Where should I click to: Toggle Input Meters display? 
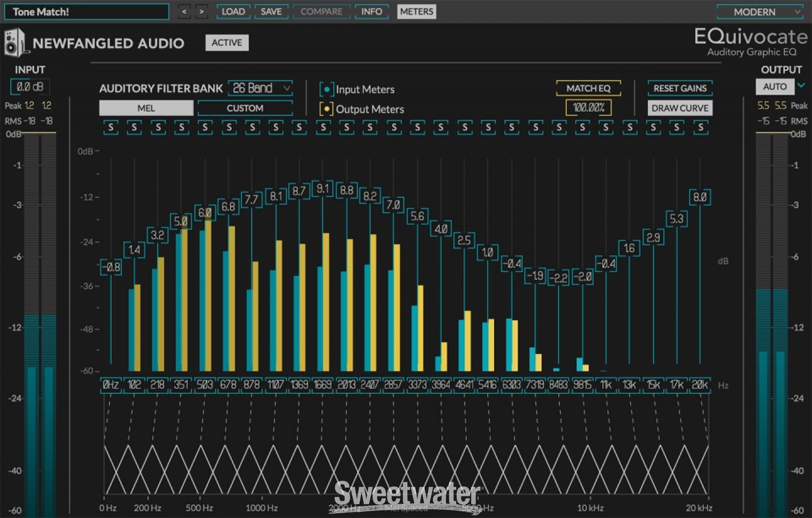[x=326, y=89]
